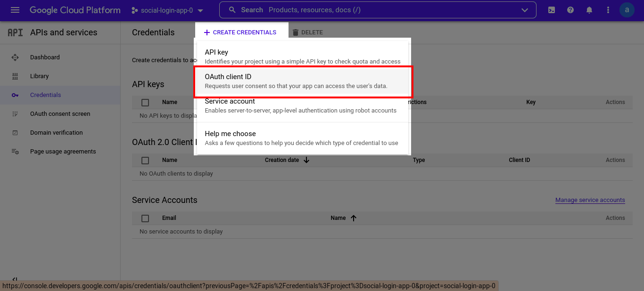Screen dimensions: 644x291
Task: Open the hamburger navigation menu
Action: pyautogui.click(x=15, y=10)
